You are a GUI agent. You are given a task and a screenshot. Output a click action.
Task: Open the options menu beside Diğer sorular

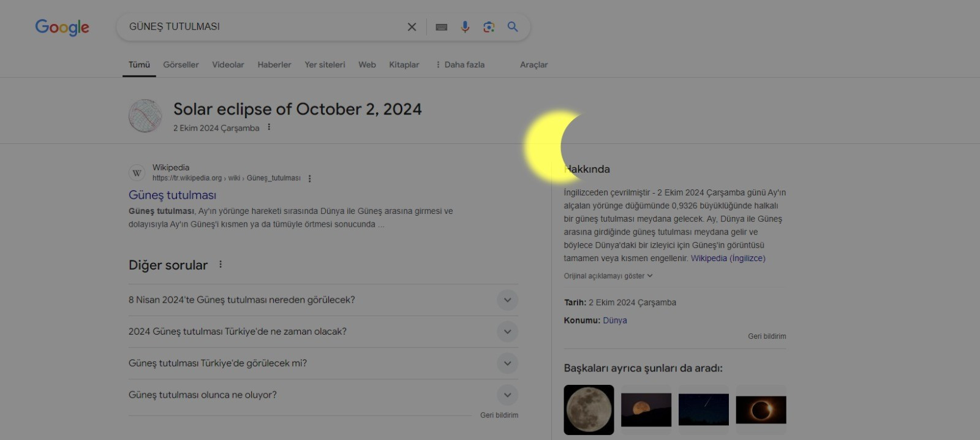[x=221, y=265]
